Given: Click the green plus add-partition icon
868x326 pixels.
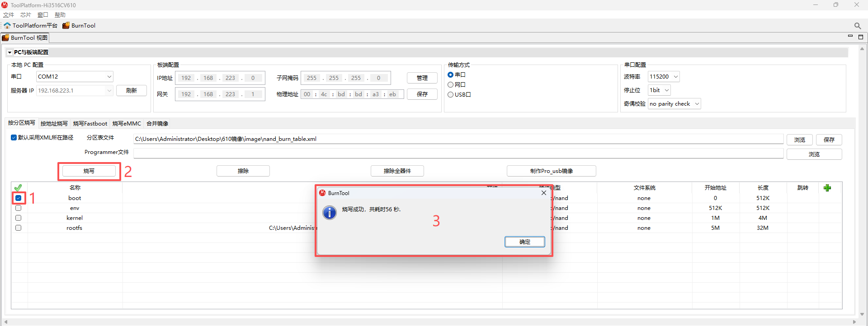Looking at the screenshot, I should [827, 188].
